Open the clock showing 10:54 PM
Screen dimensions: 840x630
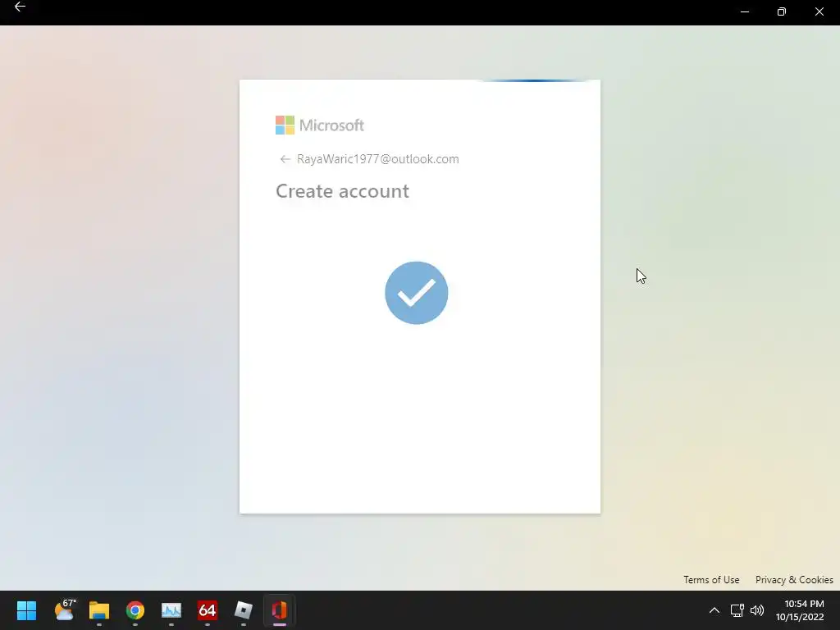click(801, 610)
